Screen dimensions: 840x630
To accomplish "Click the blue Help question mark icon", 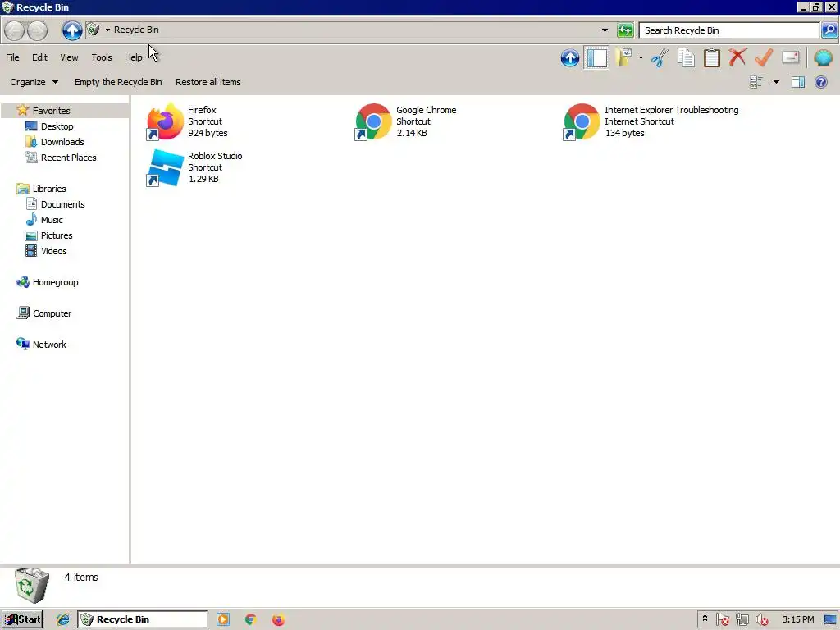I will tap(820, 82).
